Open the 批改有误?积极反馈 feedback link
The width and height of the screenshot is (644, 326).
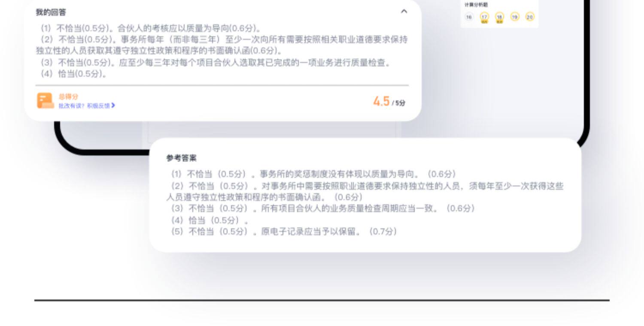87,106
